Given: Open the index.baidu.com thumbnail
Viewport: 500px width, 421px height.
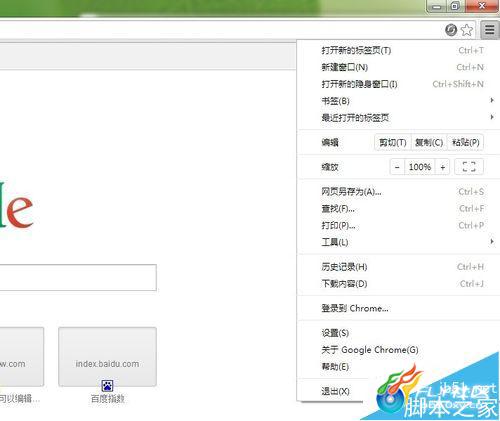Looking at the screenshot, I should tap(107, 357).
